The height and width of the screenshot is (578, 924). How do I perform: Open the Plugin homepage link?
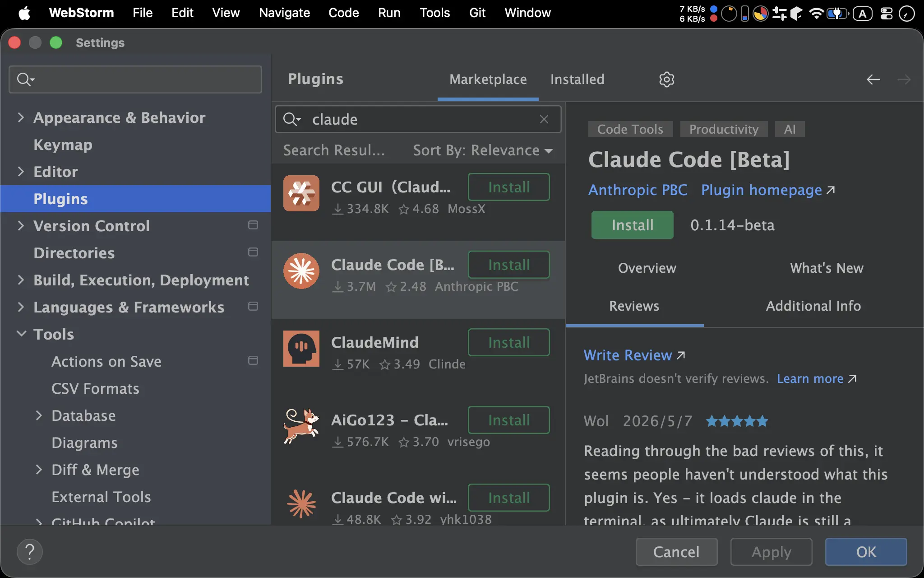click(768, 190)
